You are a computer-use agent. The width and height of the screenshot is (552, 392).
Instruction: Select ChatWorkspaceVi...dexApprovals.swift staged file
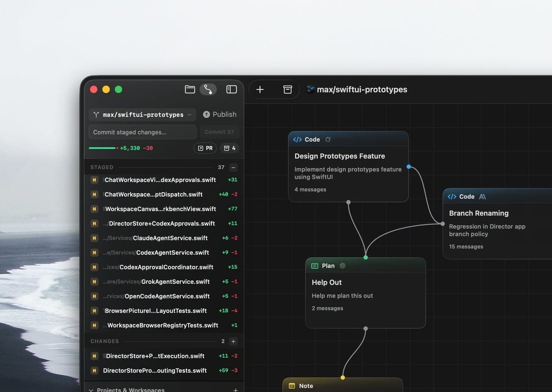164,180
